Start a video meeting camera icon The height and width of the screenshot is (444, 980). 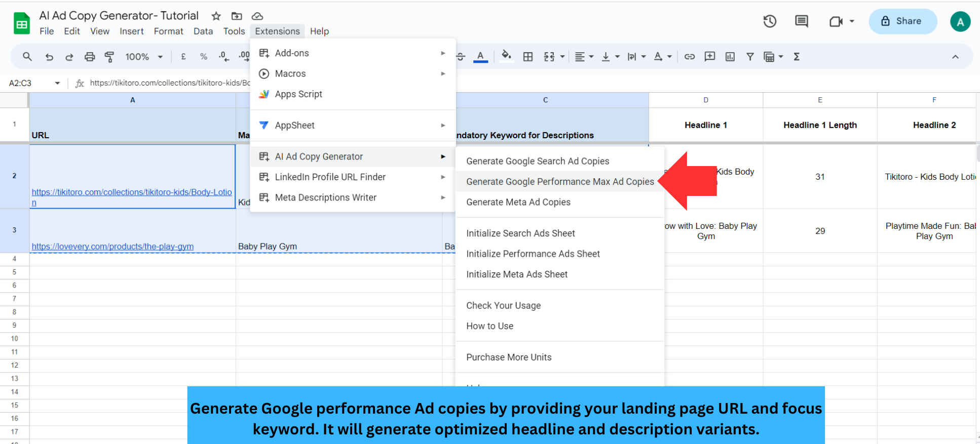(836, 21)
